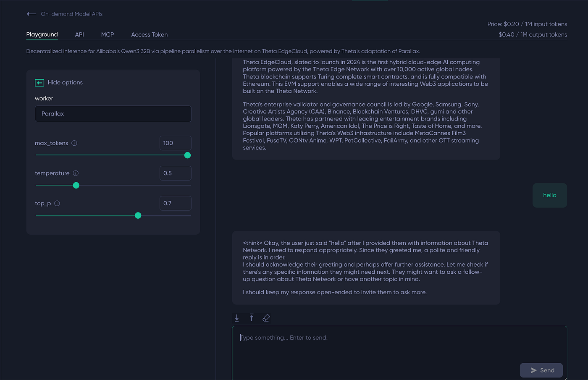The image size is (588, 380).
Task: Clear the chat with the eraser icon
Action: click(x=266, y=318)
